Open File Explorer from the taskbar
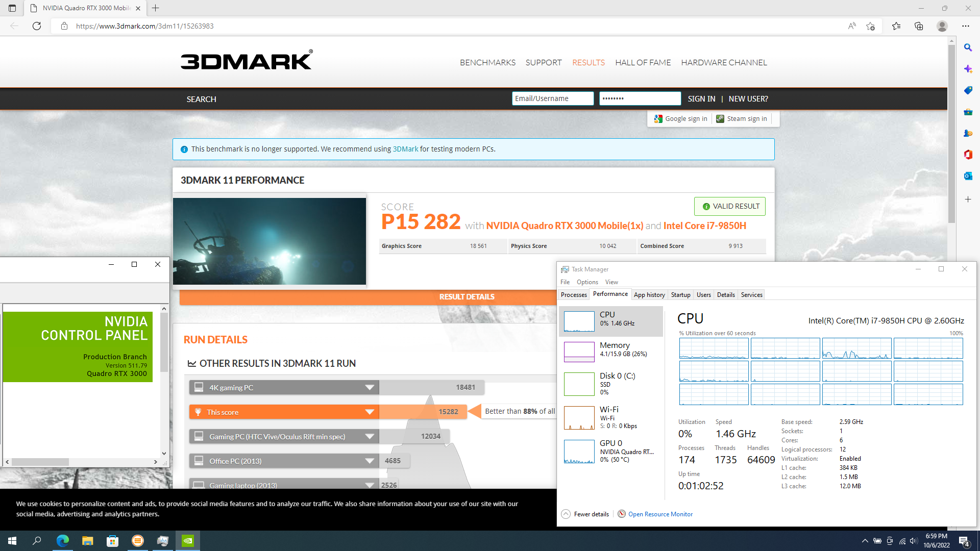980x551 pixels. (x=88, y=541)
